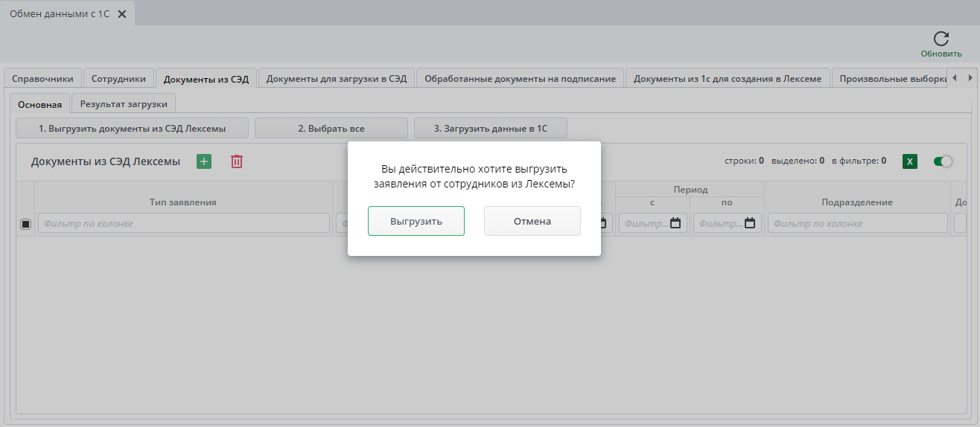Tick the select-all rows checkbox
This screenshot has width=980, height=427.
(x=25, y=224)
